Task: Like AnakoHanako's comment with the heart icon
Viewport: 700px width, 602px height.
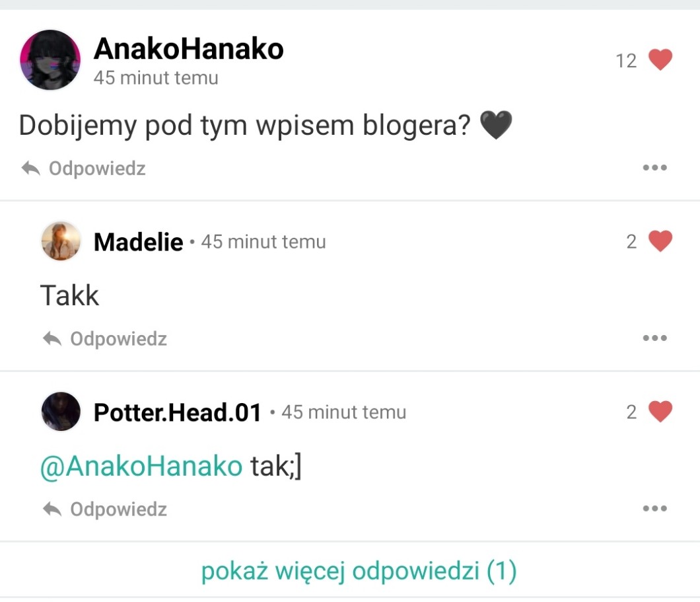Action: [660, 60]
